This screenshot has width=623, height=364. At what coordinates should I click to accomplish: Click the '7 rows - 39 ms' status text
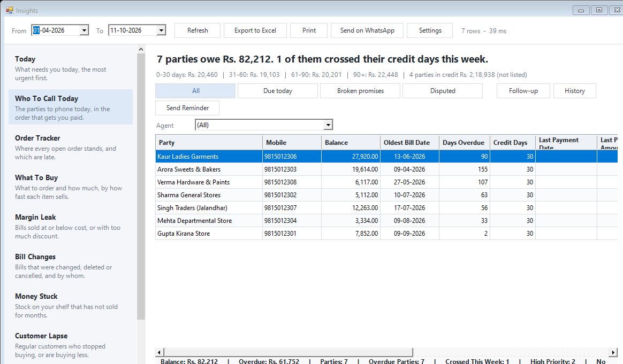pyautogui.click(x=483, y=31)
